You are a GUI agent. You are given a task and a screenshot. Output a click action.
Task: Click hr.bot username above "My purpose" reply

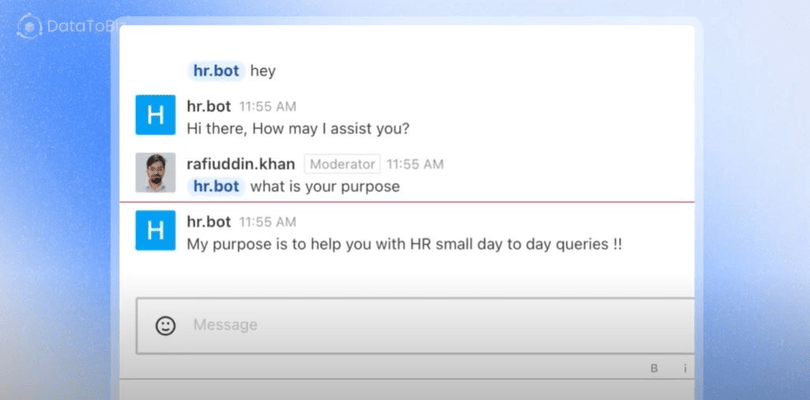209,222
